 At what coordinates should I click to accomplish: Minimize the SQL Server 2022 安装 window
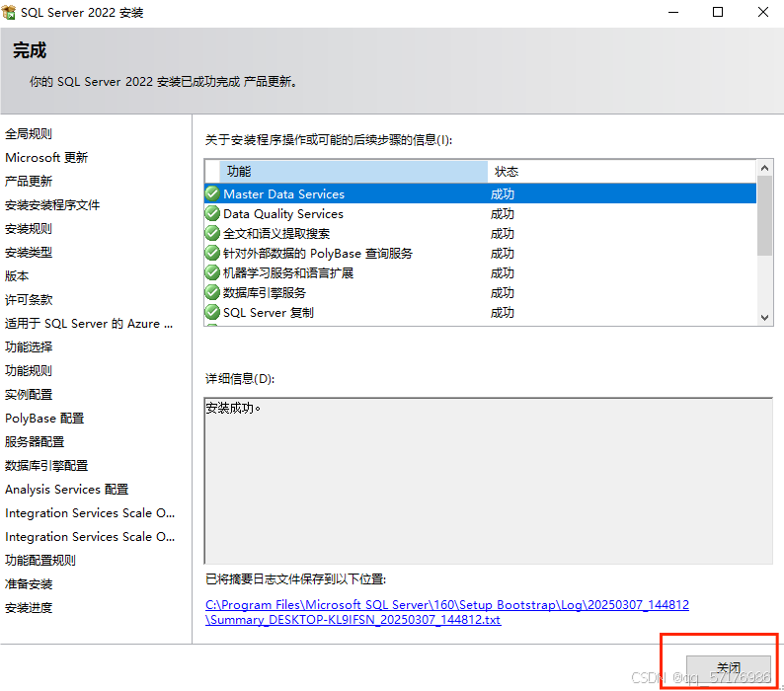click(673, 12)
